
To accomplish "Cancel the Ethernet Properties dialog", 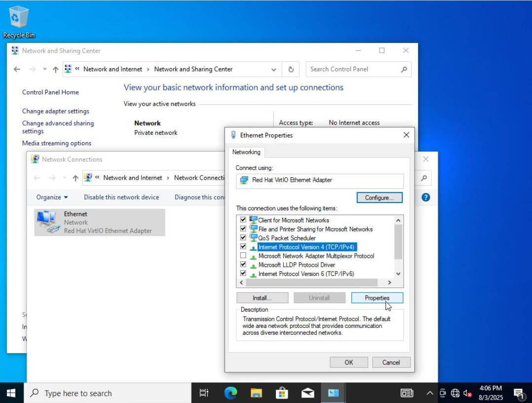I will (391, 363).
